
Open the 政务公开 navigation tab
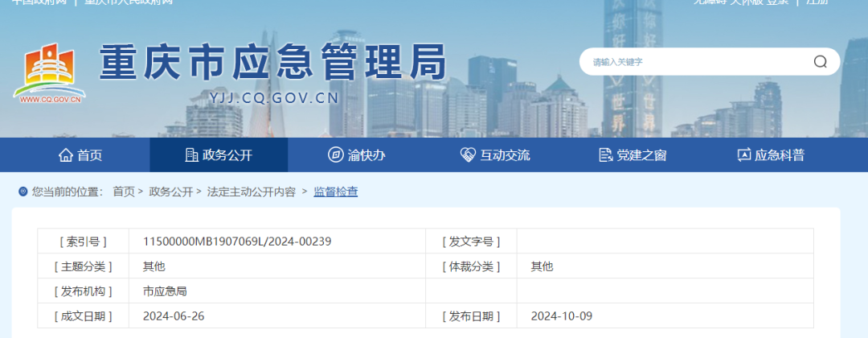pos(219,155)
